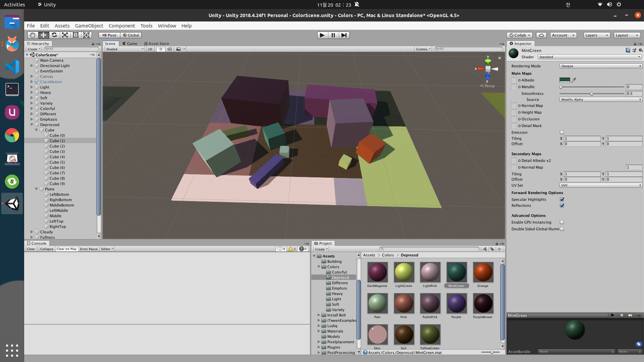Toggle Clear on Play in Console
Viewport: 644px width, 362px height.
click(x=66, y=249)
